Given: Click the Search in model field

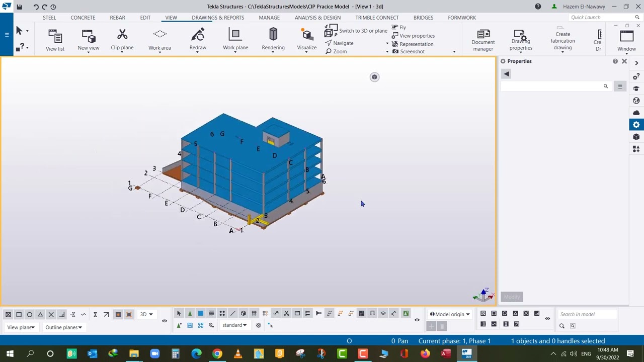Looking at the screenshot, I should pos(587,314).
